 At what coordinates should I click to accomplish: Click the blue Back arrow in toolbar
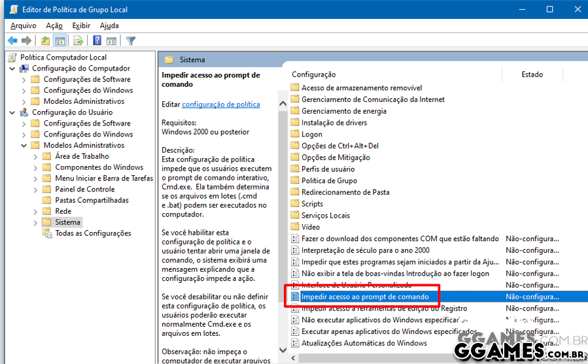pyautogui.click(x=12, y=41)
